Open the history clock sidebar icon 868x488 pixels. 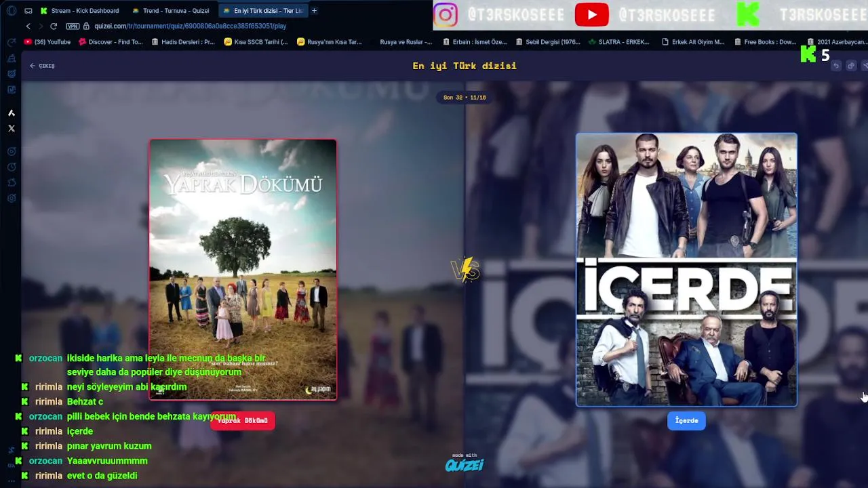click(x=12, y=167)
